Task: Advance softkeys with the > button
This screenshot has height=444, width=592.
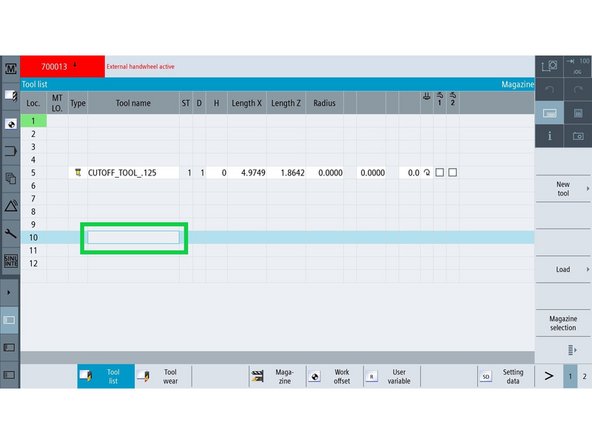Action: [x=549, y=376]
